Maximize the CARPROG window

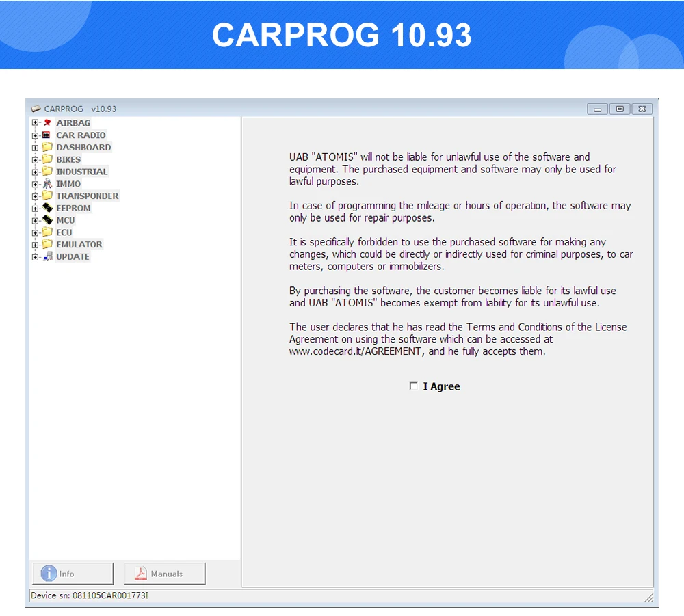click(x=620, y=109)
